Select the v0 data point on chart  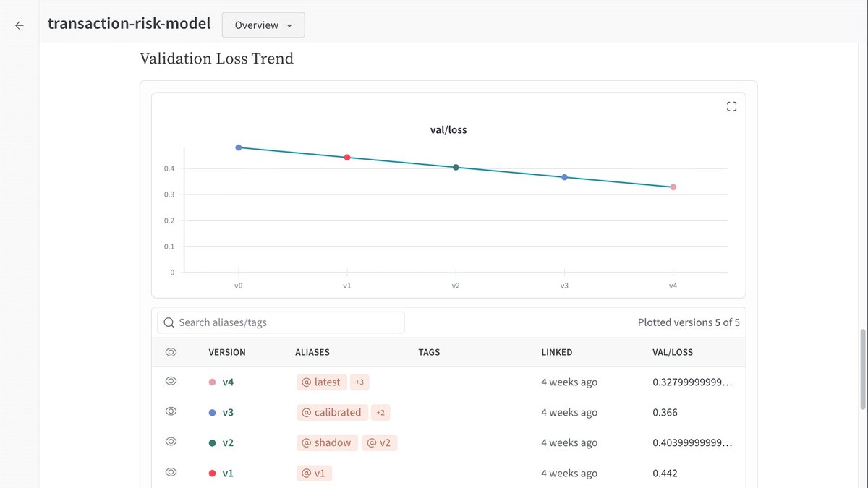coord(239,147)
